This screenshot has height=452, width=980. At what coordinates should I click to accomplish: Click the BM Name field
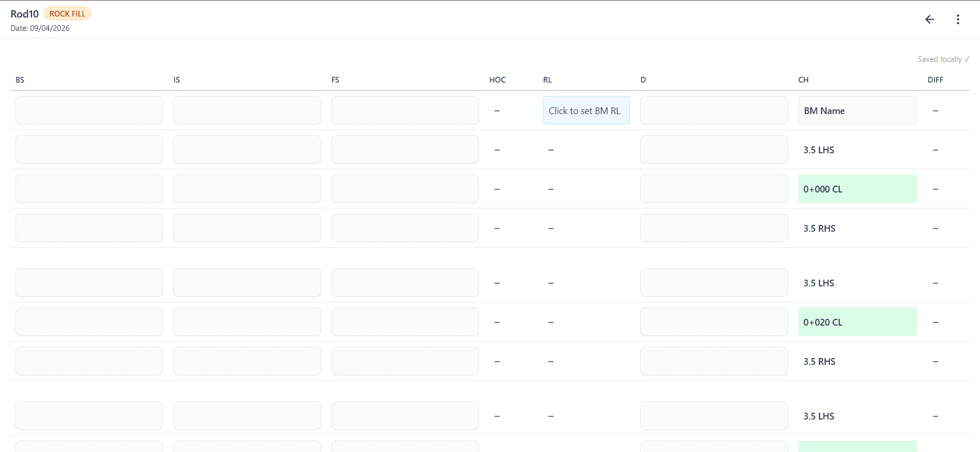point(857,110)
